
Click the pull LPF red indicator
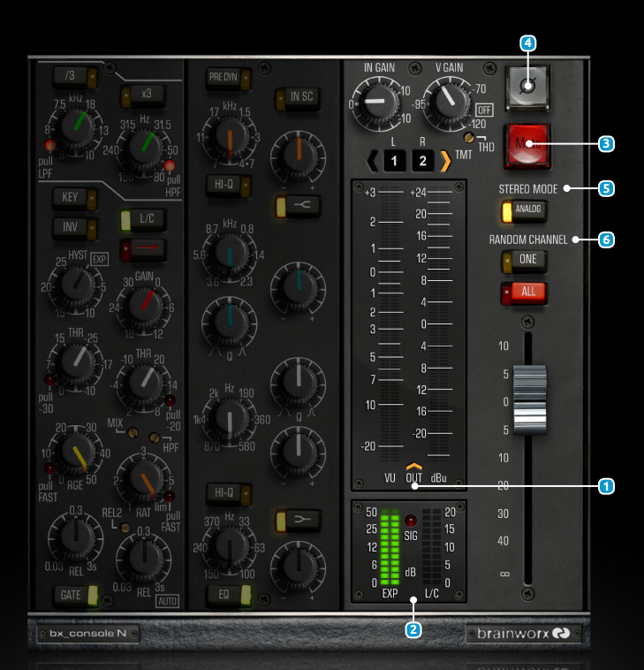50,145
